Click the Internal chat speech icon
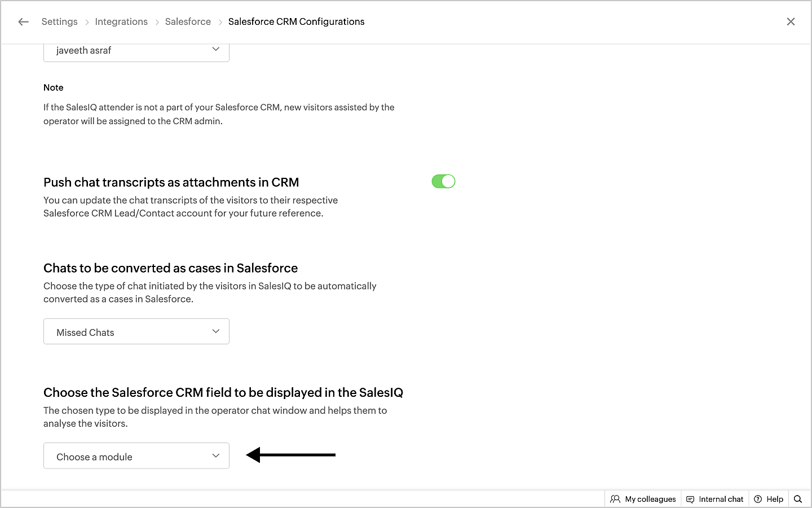 [x=690, y=499]
